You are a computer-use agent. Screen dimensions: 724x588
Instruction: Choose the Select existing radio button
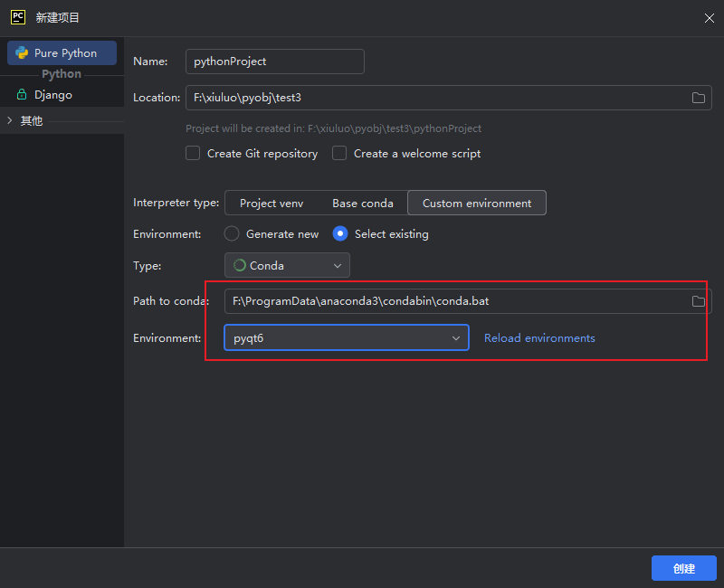click(x=340, y=233)
